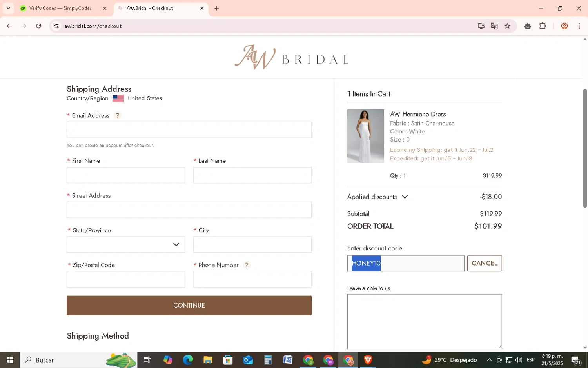This screenshot has width=588, height=368.
Task: Open Copilot from the taskbar
Action: (x=168, y=360)
